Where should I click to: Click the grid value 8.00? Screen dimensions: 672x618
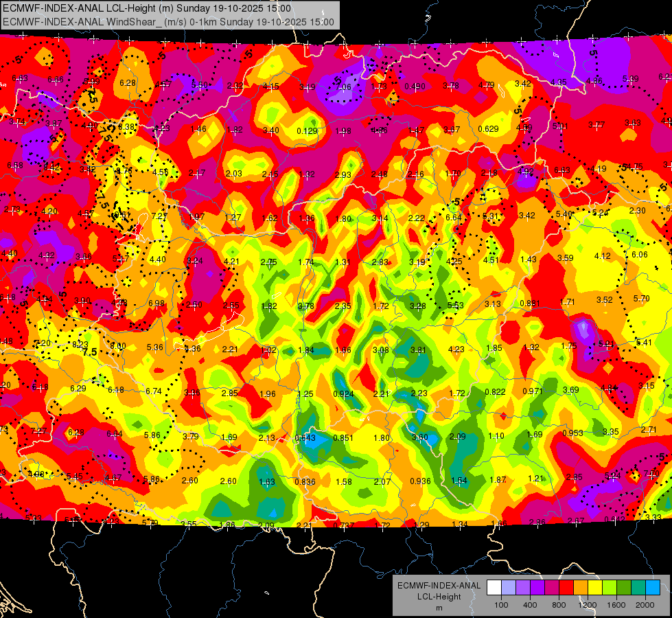coord(118,345)
